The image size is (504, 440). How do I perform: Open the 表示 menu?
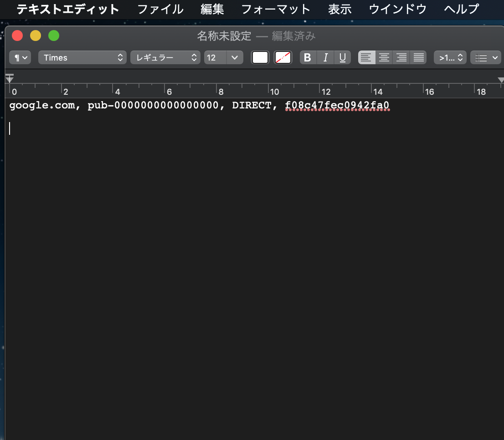point(340,9)
